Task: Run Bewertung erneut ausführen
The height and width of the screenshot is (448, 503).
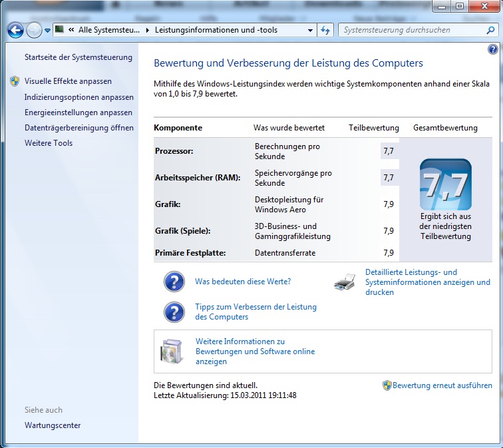Action: click(x=442, y=385)
